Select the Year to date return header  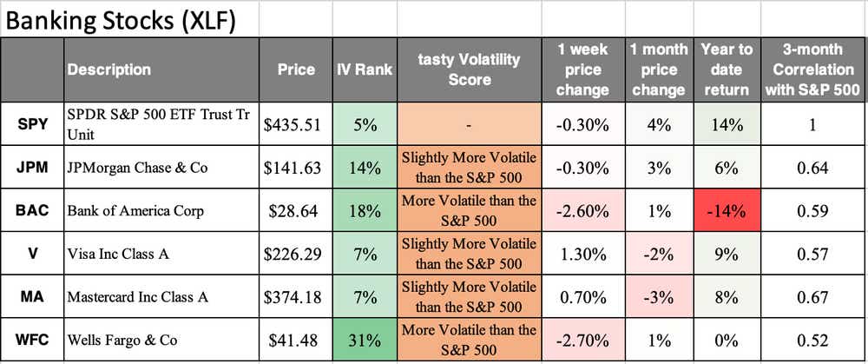click(727, 69)
